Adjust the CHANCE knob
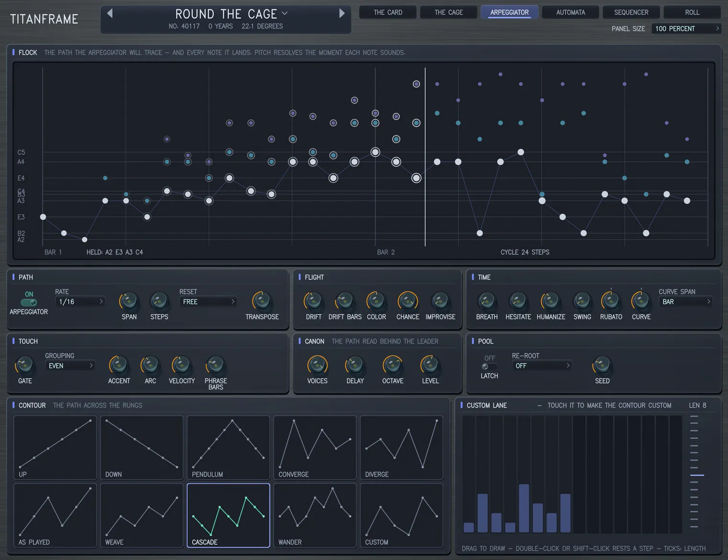 [x=408, y=301]
